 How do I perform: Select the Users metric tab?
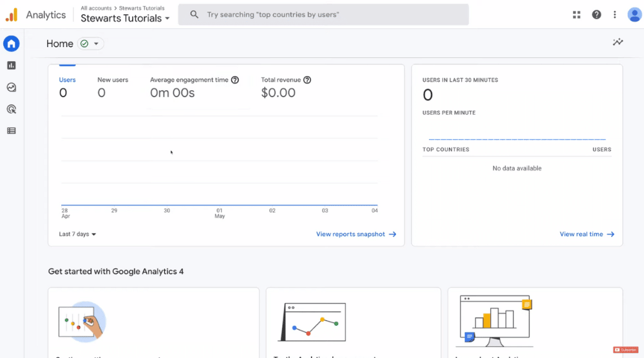pos(67,87)
